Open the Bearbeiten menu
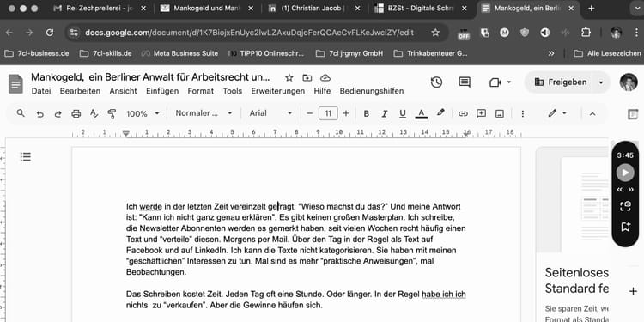 (80, 91)
